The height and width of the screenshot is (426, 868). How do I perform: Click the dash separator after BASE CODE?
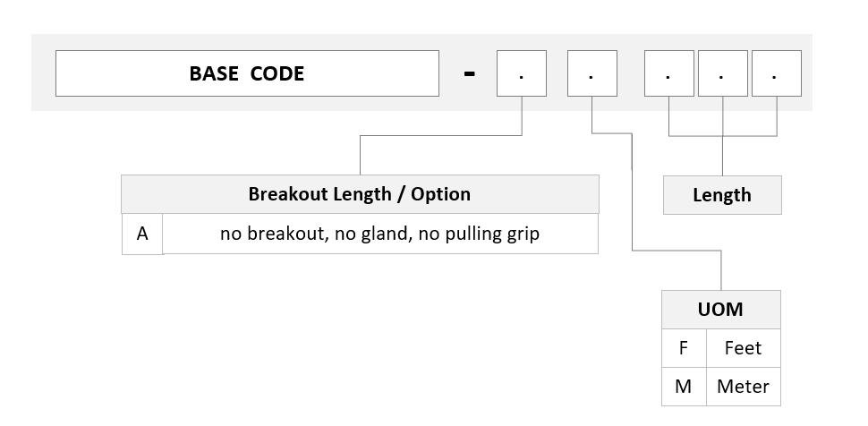469,73
